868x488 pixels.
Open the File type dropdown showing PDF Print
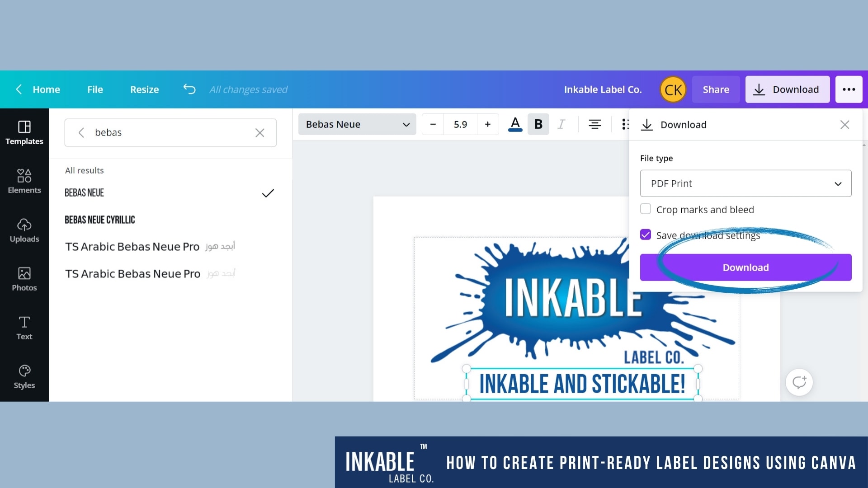(x=745, y=183)
